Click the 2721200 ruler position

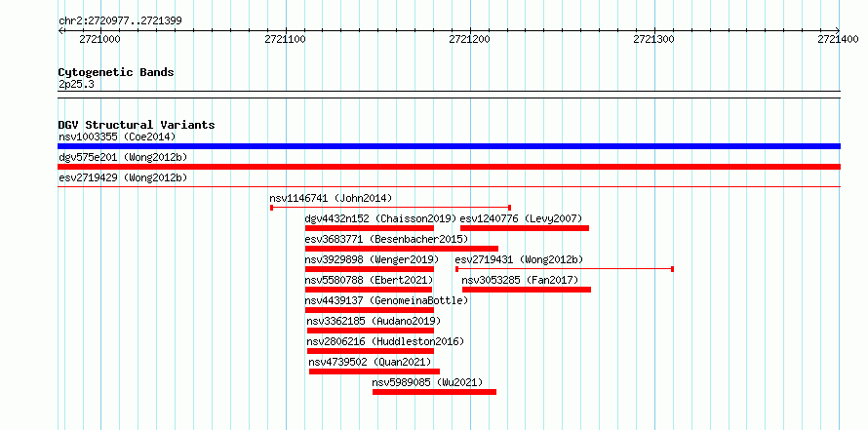point(470,39)
